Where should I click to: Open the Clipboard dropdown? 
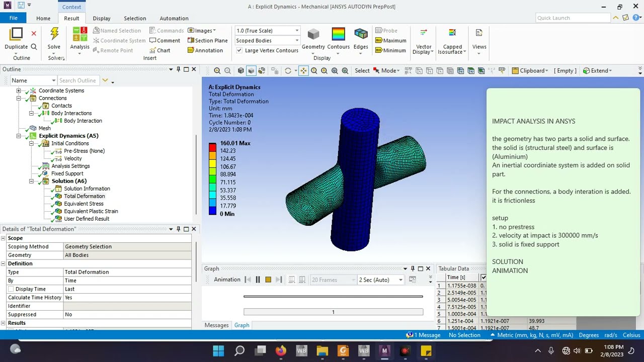[x=530, y=71]
